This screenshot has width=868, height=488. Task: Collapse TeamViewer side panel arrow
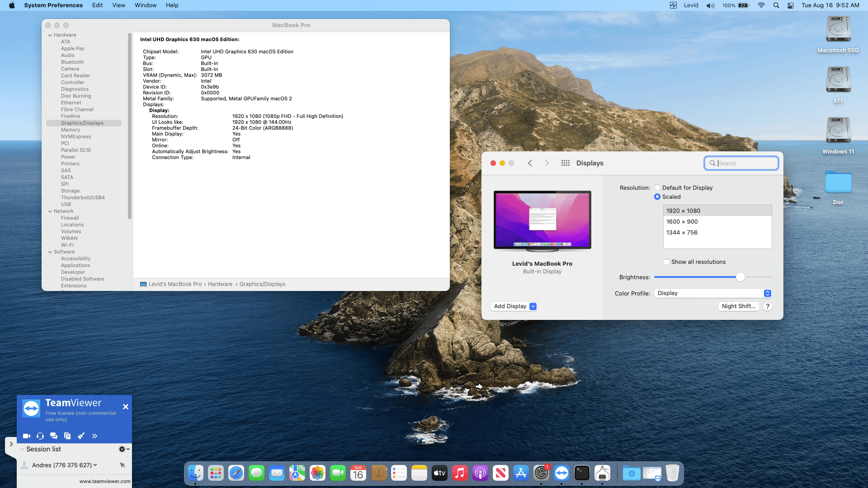[11, 444]
